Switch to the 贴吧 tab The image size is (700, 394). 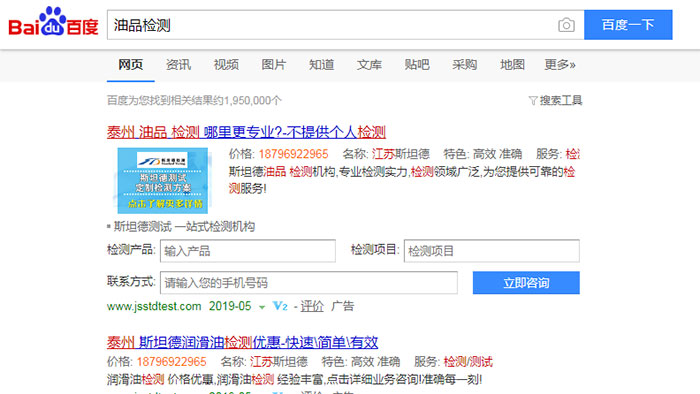(x=417, y=65)
